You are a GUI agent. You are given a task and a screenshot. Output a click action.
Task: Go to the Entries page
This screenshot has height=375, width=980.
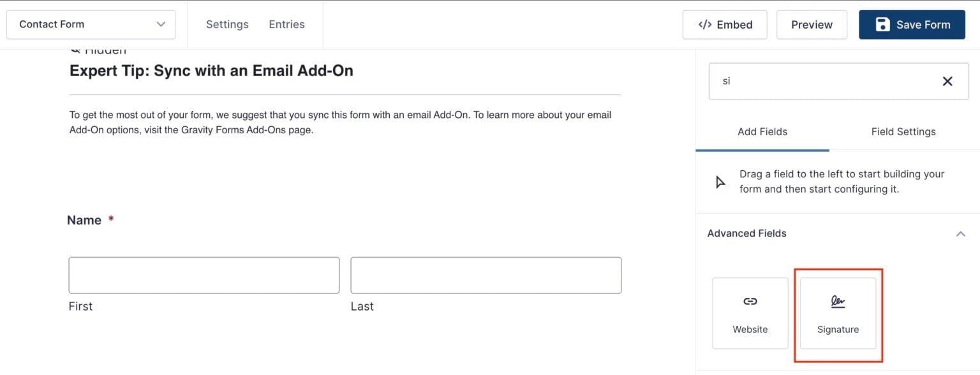pyautogui.click(x=286, y=24)
